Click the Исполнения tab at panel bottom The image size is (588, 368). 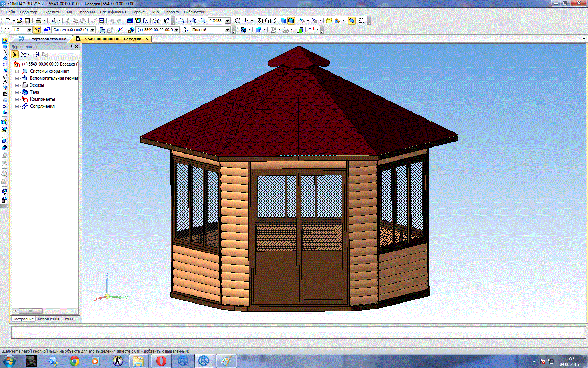click(x=49, y=319)
